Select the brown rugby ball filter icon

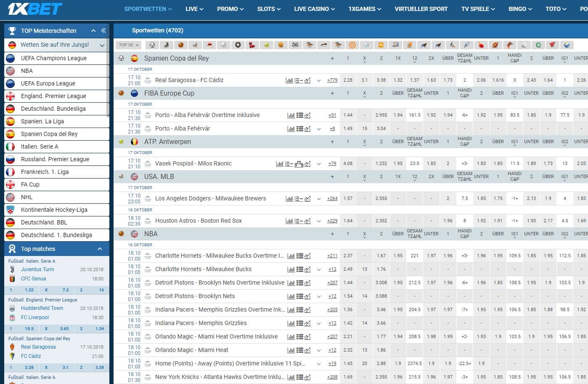(x=495, y=45)
